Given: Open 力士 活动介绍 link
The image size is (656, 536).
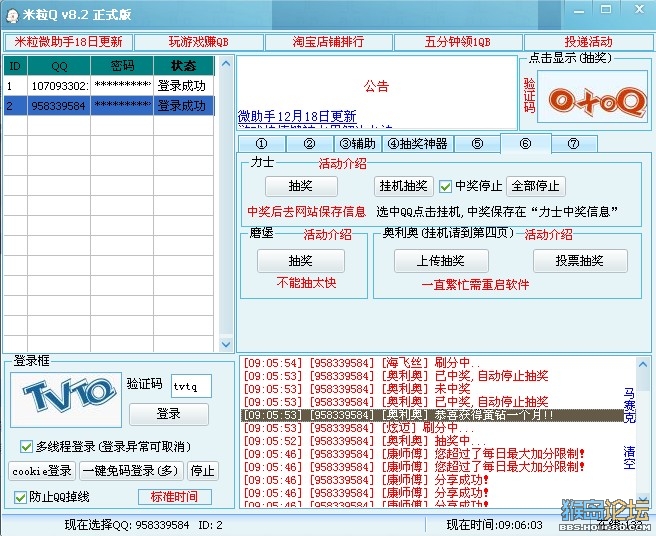Looking at the screenshot, I should [342, 164].
